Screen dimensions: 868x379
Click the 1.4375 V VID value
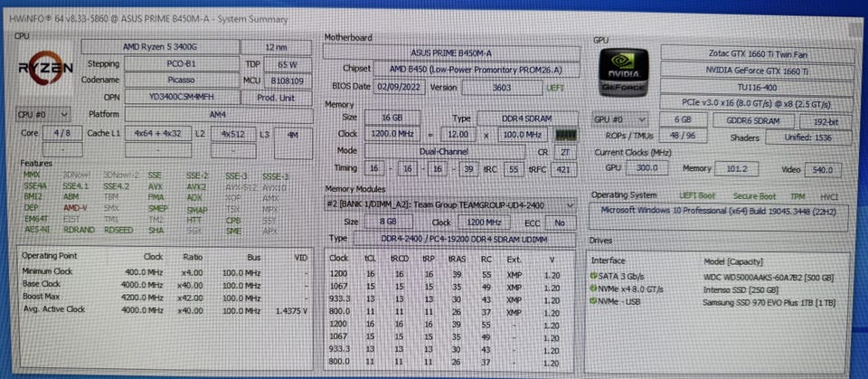[x=291, y=310]
